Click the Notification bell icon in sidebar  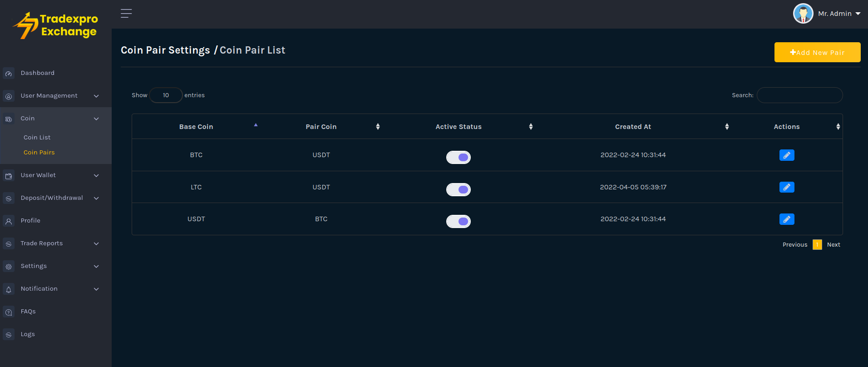click(x=9, y=289)
